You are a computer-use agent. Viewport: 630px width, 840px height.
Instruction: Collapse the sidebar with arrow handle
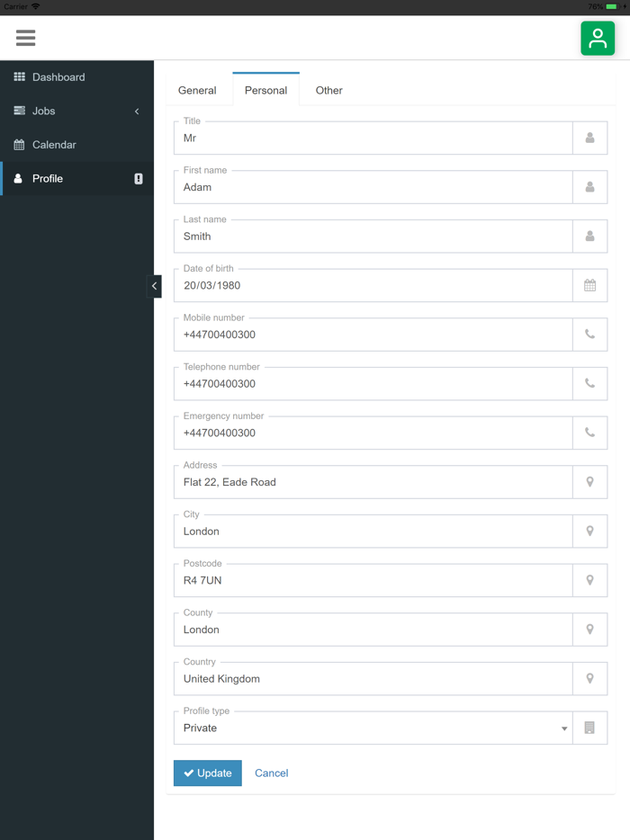[x=154, y=286]
